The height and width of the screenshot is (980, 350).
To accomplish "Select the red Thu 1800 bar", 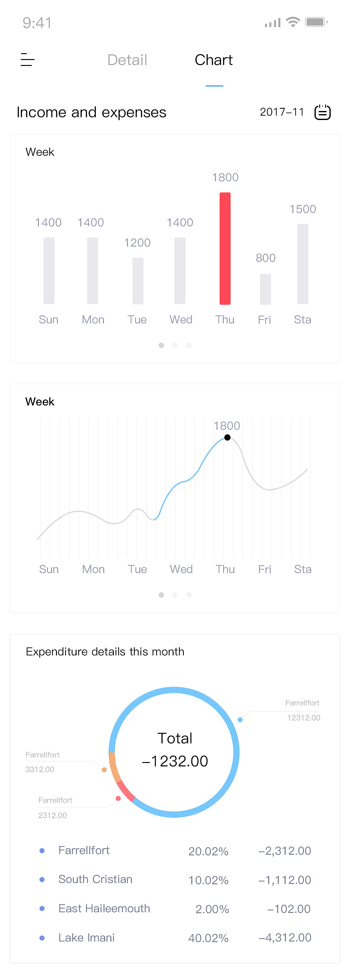I will tap(225, 248).
